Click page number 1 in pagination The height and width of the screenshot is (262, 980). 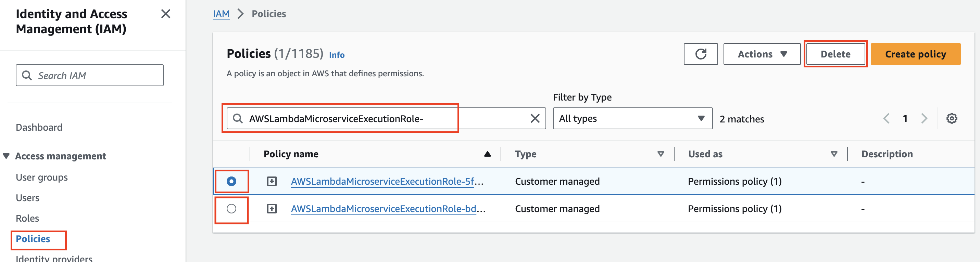(905, 119)
